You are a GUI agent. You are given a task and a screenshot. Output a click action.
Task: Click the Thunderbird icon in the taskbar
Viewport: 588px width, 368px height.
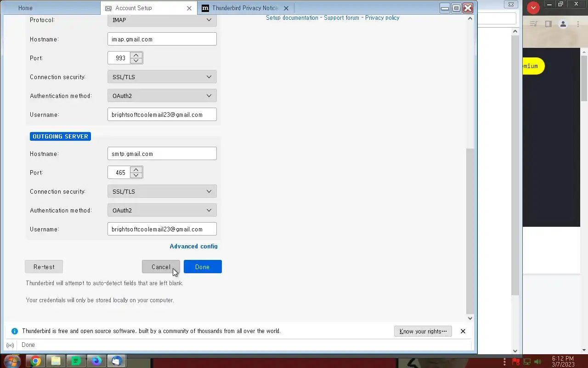pyautogui.click(x=117, y=361)
